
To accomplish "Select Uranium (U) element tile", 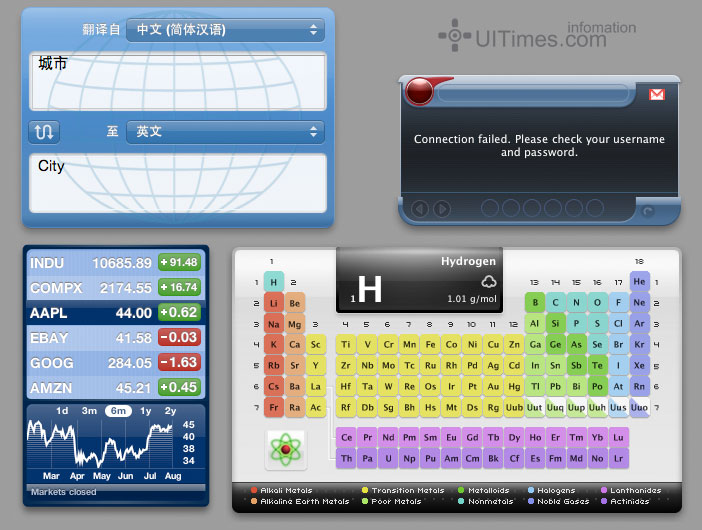I will (x=388, y=458).
